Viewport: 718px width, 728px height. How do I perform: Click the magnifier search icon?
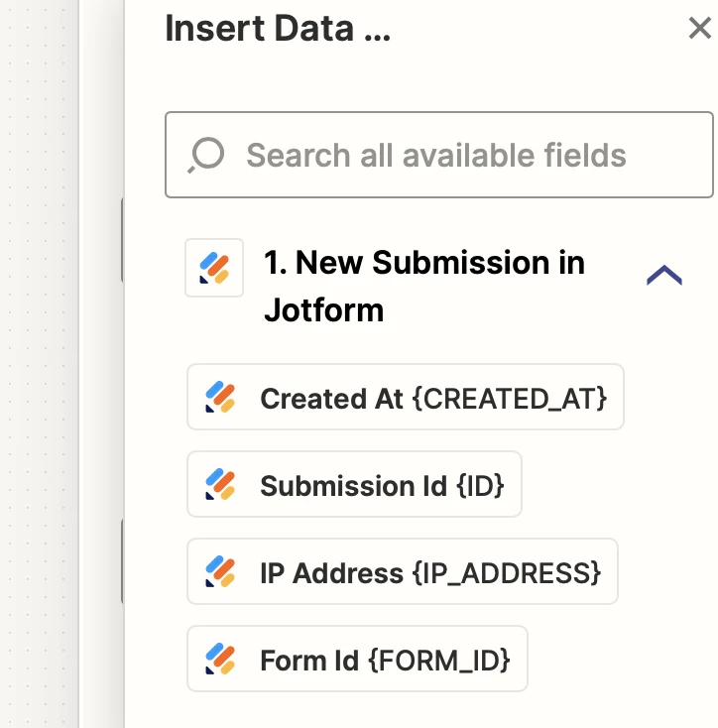point(206,155)
